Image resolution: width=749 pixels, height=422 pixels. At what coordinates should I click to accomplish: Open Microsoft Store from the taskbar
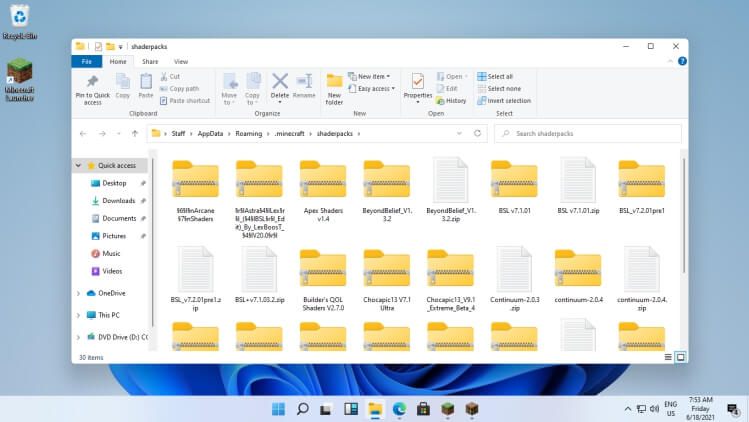pos(423,409)
